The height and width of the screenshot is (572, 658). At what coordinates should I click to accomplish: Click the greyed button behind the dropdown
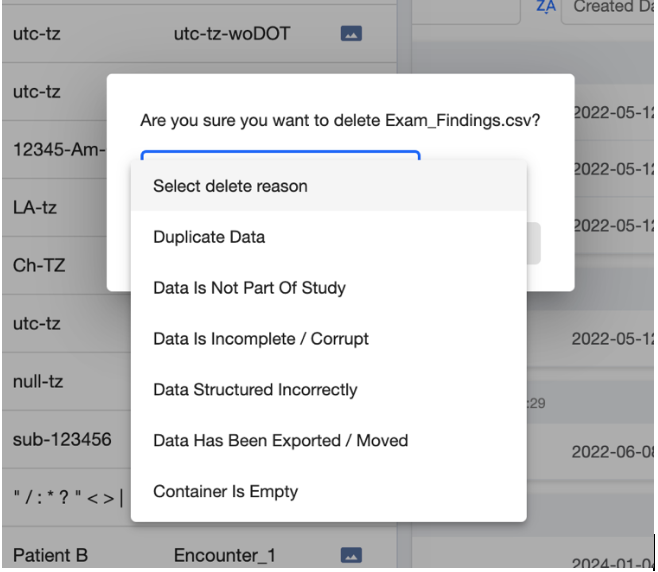pyautogui.click(x=534, y=243)
